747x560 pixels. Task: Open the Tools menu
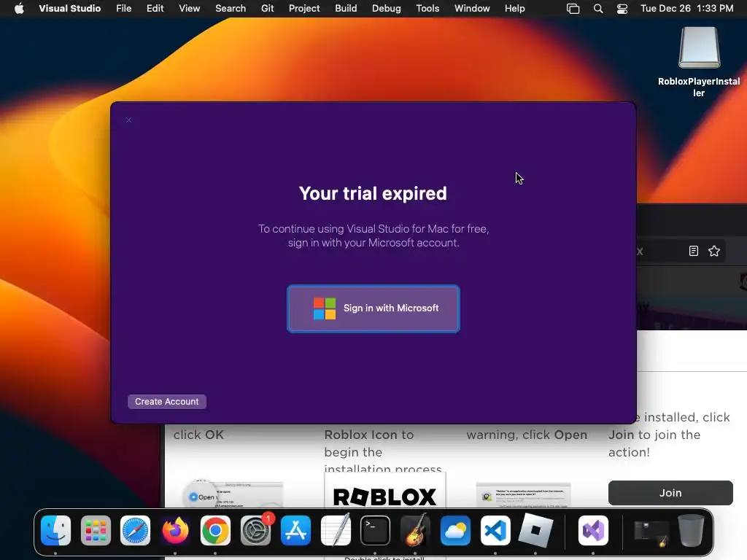(x=427, y=8)
